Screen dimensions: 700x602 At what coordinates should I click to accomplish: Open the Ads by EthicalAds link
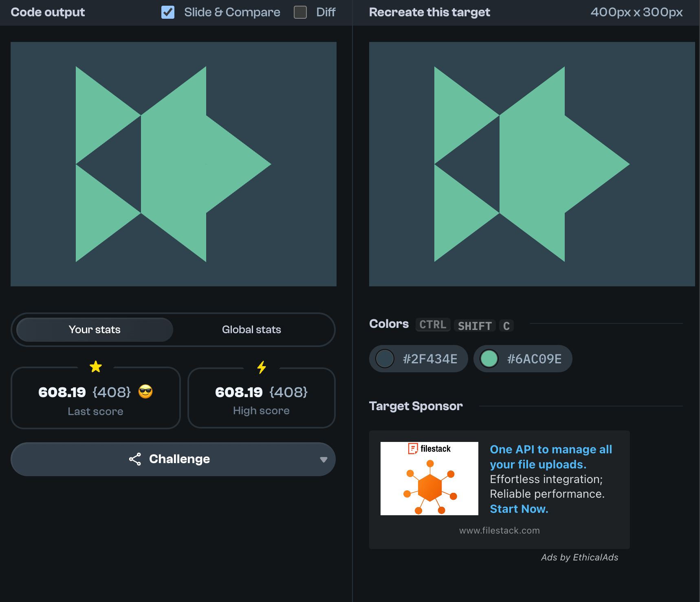coord(579,557)
